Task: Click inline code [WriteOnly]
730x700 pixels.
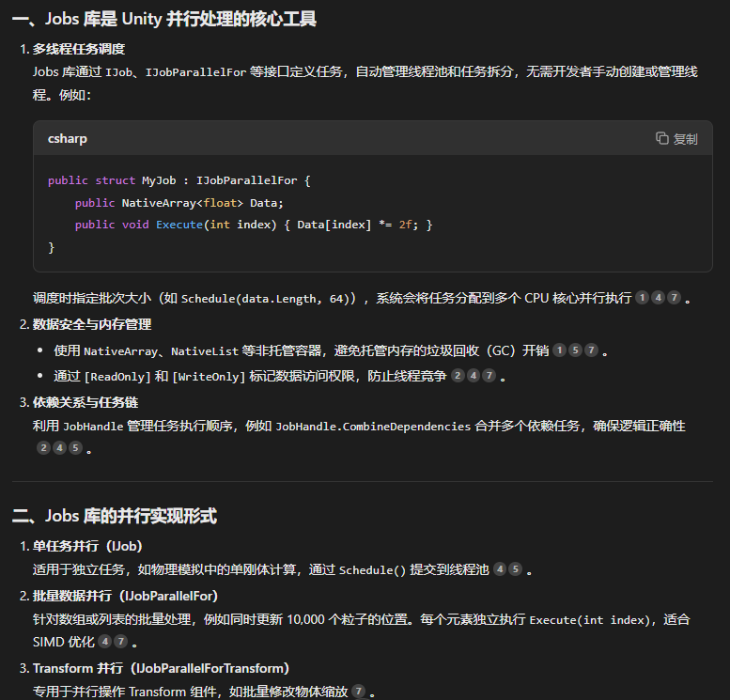Action: coord(209,377)
